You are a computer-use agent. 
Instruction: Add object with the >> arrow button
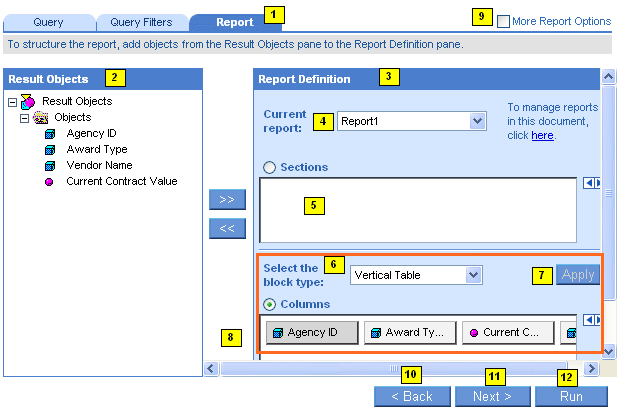(x=226, y=199)
